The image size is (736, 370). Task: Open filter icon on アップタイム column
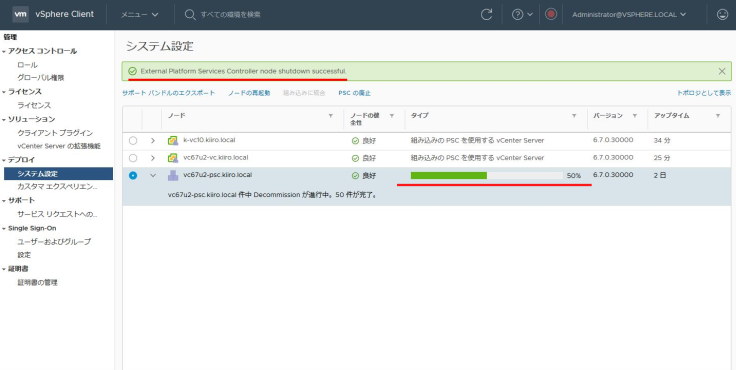coord(718,116)
